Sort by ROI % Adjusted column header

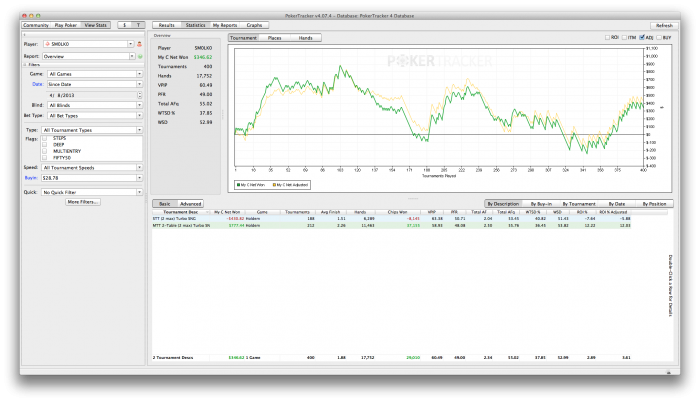point(613,212)
